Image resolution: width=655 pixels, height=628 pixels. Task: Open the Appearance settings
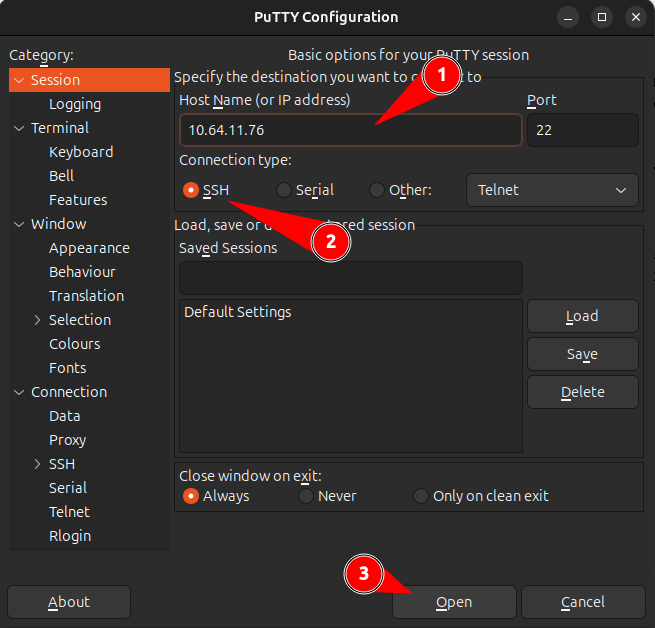[89, 248]
